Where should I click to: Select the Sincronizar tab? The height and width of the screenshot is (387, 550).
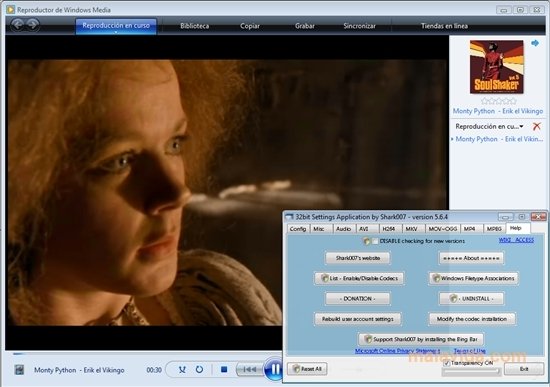pyautogui.click(x=359, y=26)
